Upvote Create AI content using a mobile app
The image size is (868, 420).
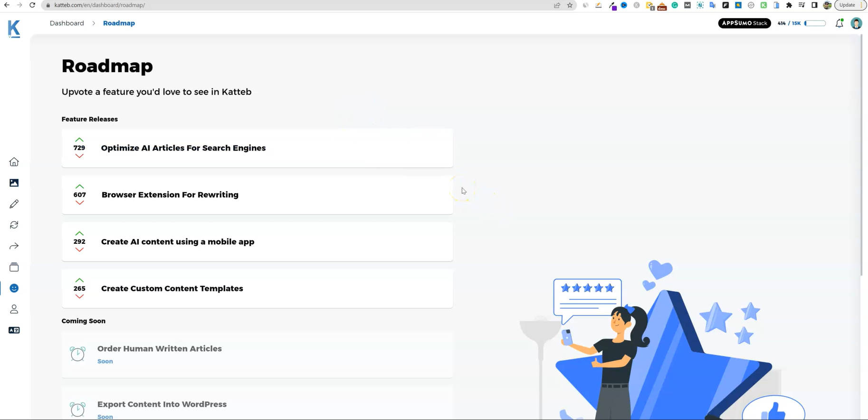tap(79, 233)
